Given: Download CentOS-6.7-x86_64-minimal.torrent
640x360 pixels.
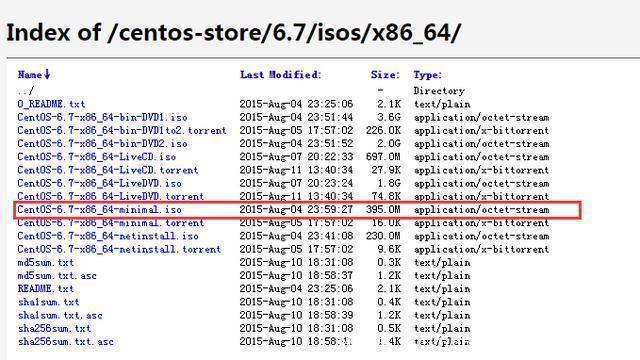Looking at the screenshot, I should [111, 223].
